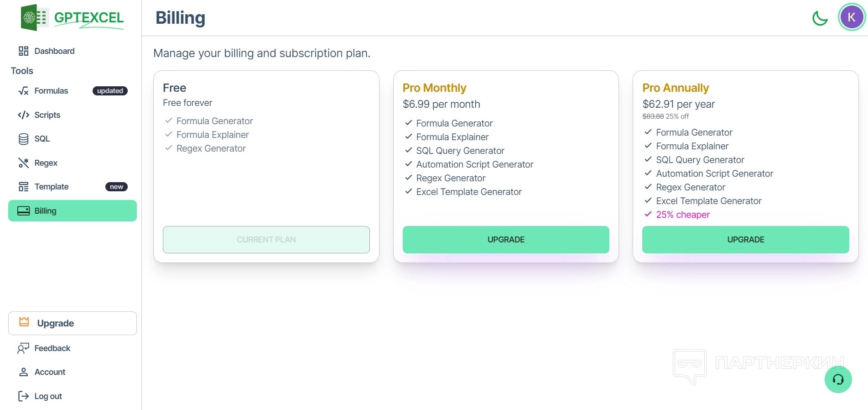The image size is (868, 410).
Task: Click the Regex tool icon
Action: (23, 163)
